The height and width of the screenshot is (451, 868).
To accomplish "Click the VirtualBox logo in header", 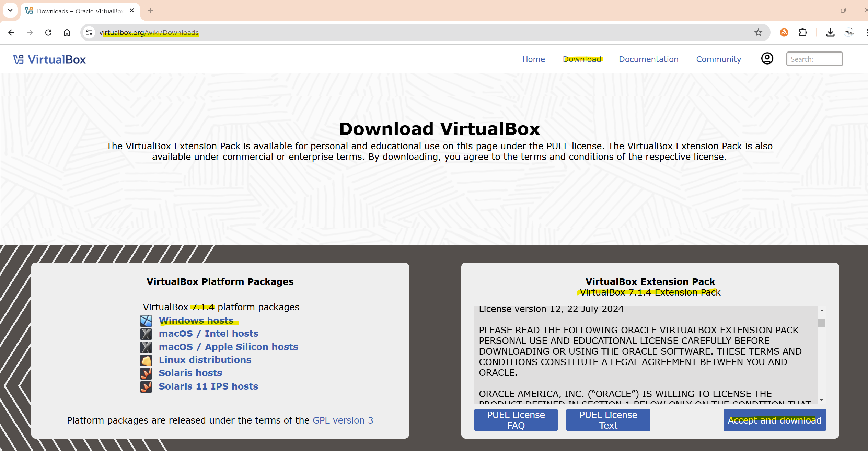I will click(x=50, y=59).
